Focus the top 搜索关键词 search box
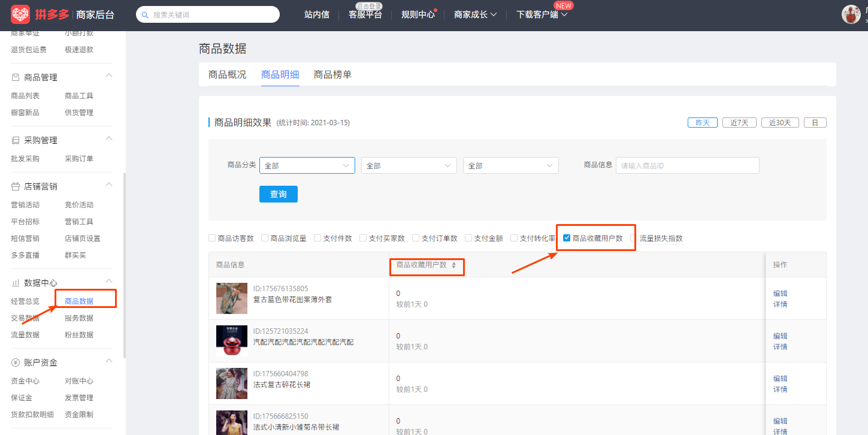Image resolution: width=868 pixels, height=435 pixels. point(208,14)
